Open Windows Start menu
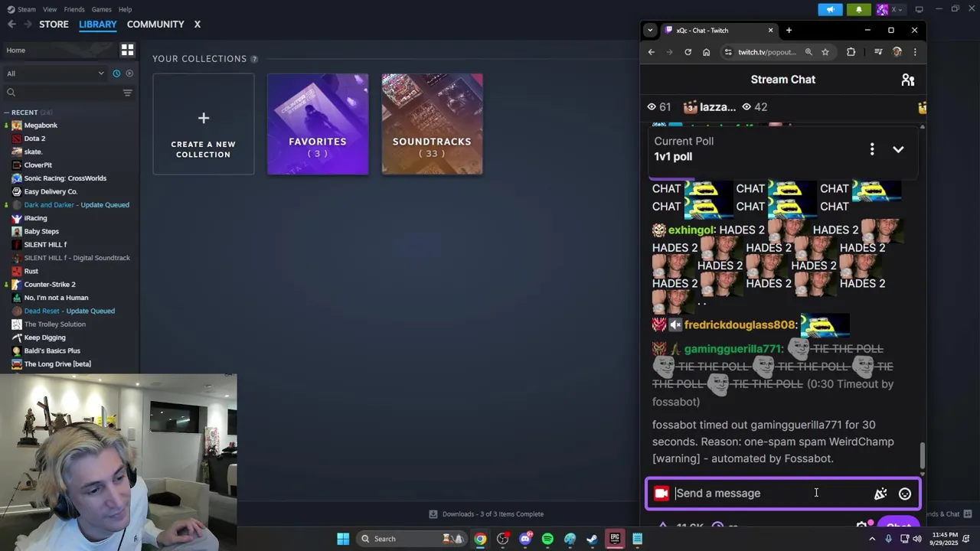 [x=343, y=539]
